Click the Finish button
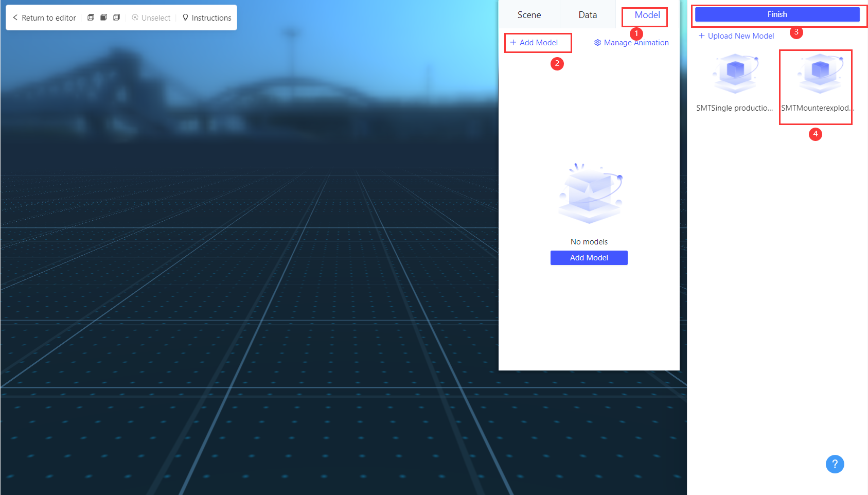 click(x=777, y=14)
